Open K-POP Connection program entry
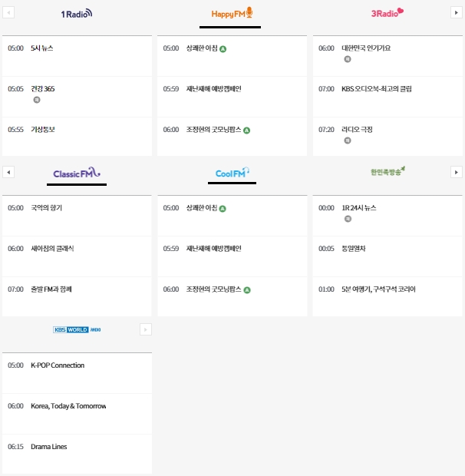The height and width of the screenshot is (476, 465). click(x=58, y=365)
